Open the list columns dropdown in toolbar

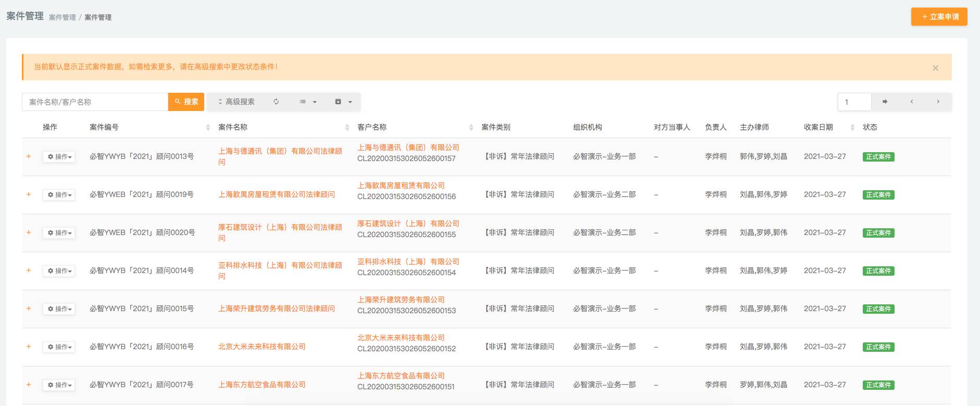click(x=308, y=102)
